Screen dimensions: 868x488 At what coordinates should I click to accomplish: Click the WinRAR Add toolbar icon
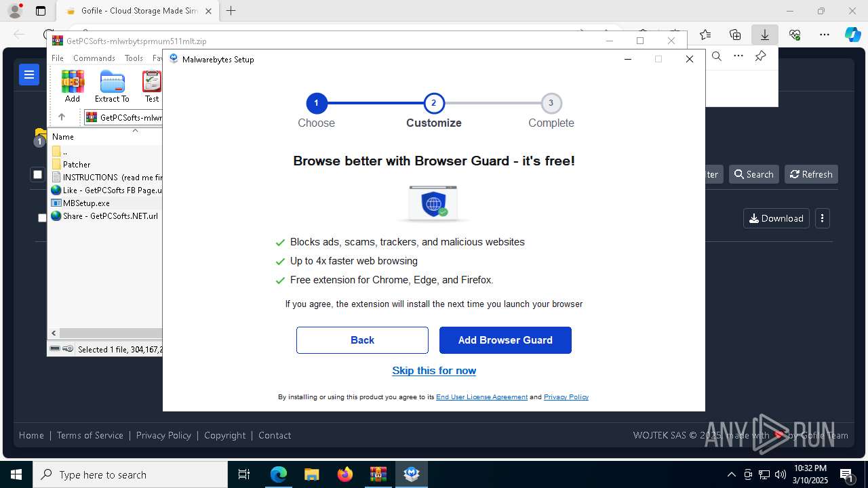tap(73, 87)
